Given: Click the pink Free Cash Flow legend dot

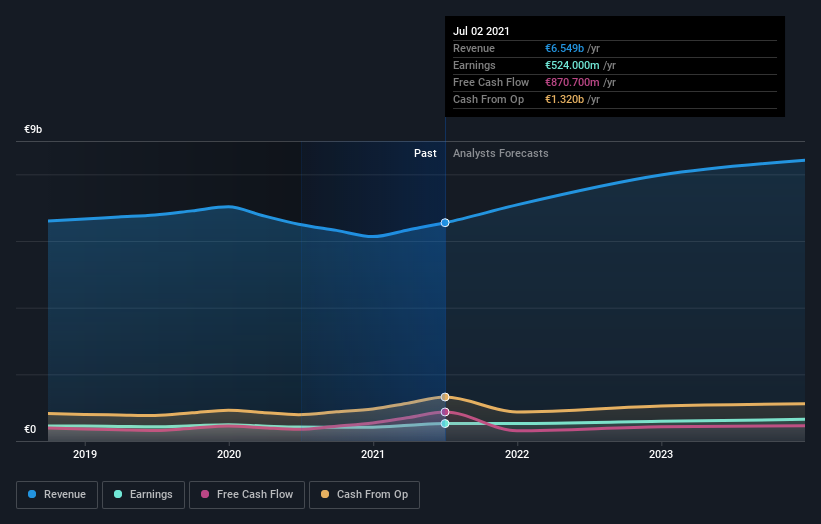Looking at the screenshot, I should (x=205, y=494).
